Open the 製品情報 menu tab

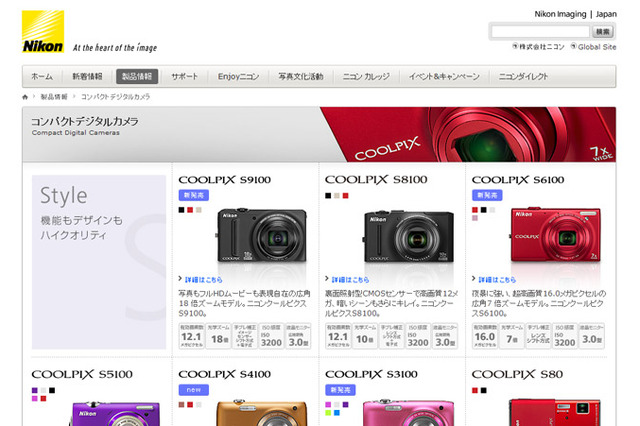click(136, 76)
